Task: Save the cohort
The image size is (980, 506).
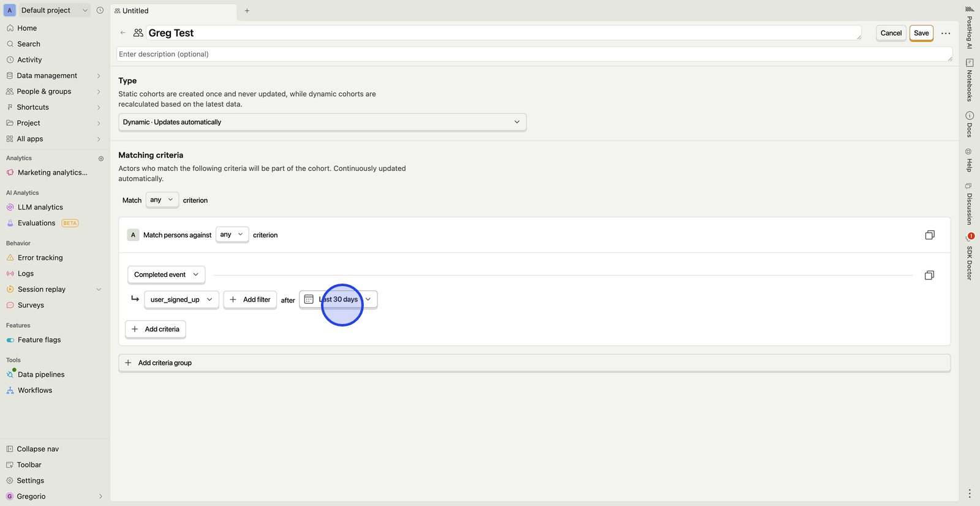Action: pos(921,33)
